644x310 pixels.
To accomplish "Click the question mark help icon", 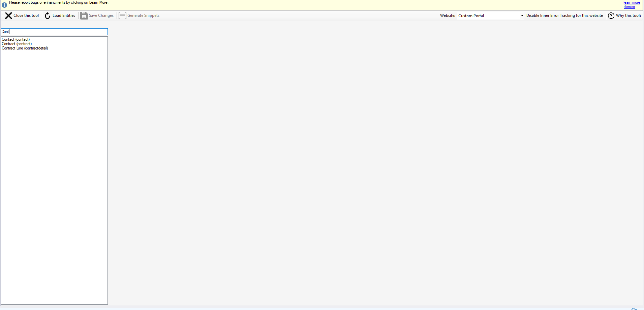I will pos(611,16).
